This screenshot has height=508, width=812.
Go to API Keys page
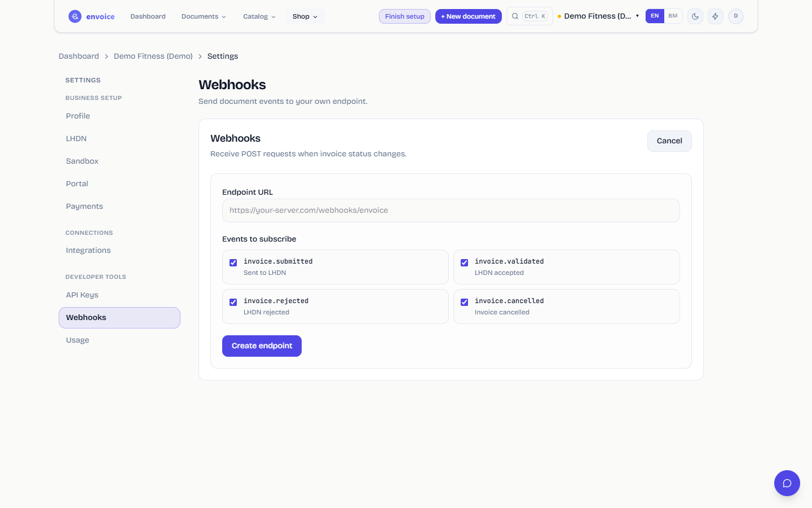tap(120, 295)
